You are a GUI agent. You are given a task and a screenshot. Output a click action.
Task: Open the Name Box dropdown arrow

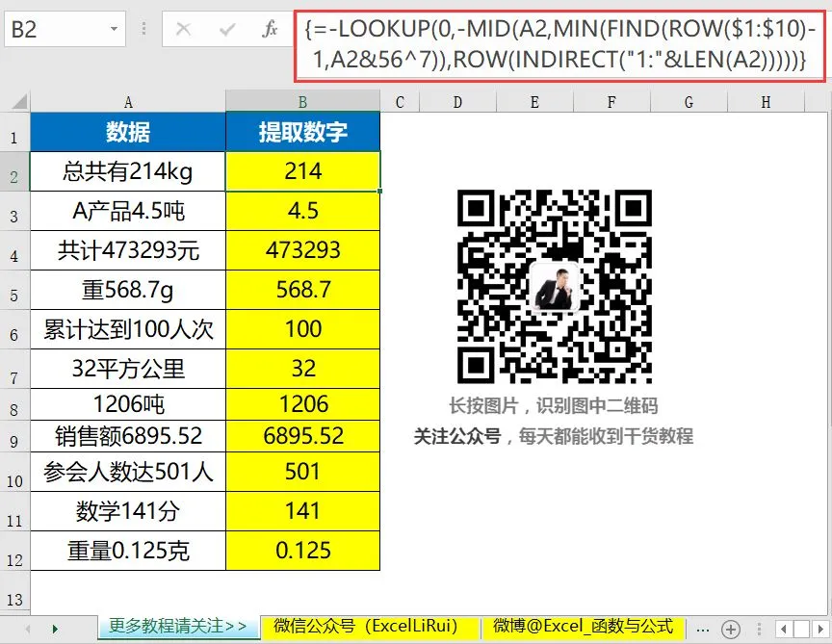[x=114, y=29]
